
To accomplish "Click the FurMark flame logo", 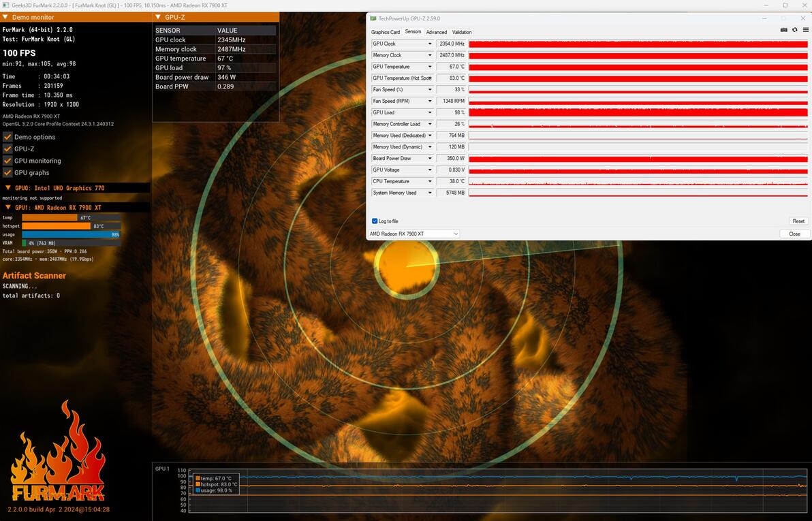I will [x=57, y=452].
